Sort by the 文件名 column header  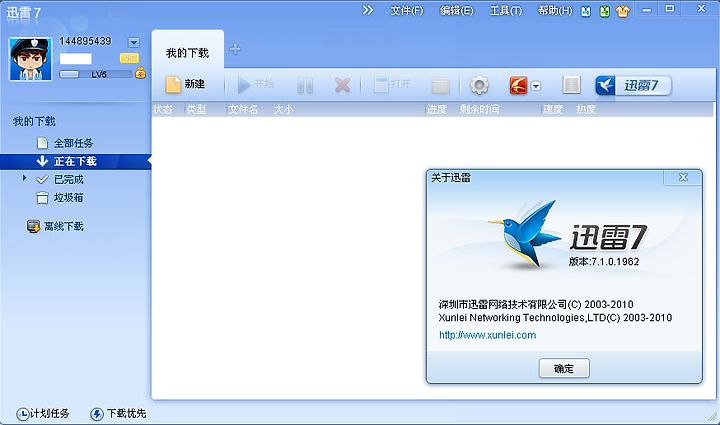[243, 110]
